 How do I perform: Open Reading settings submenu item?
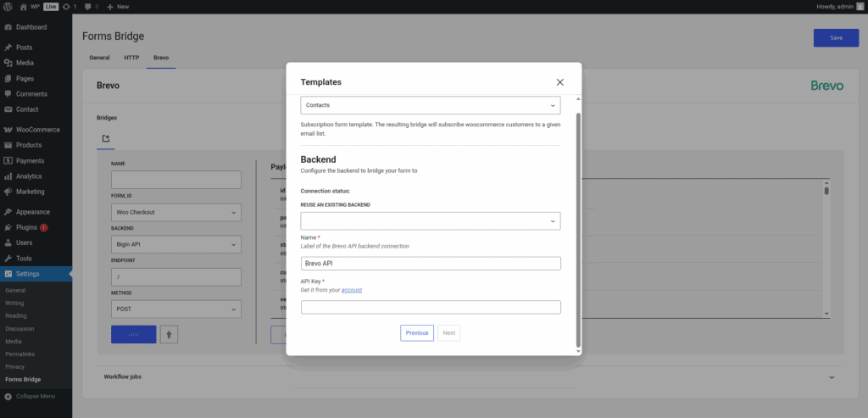[15, 315]
